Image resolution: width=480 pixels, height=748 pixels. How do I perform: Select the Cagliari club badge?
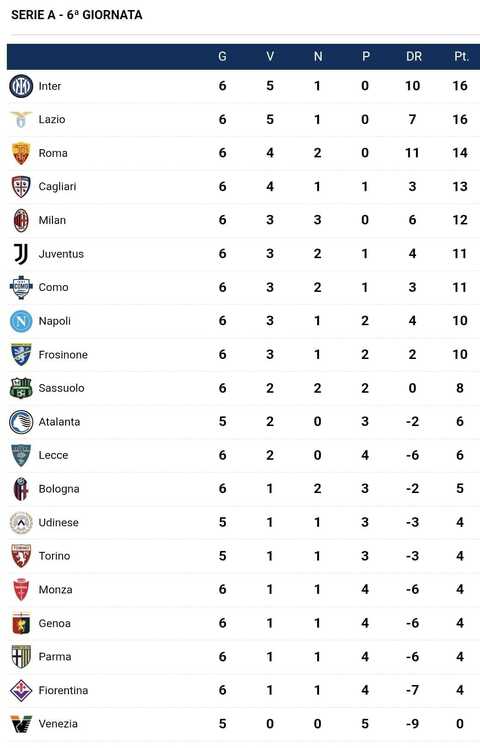(21, 187)
